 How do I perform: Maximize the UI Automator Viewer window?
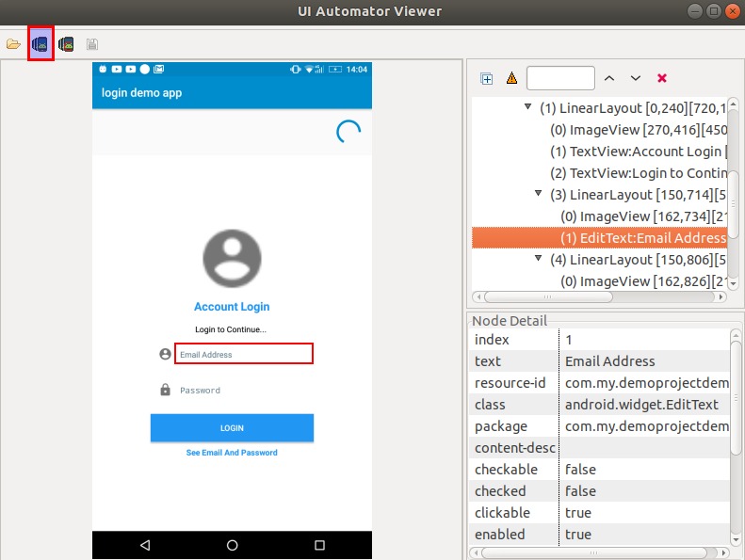click(x=714, y=11)
